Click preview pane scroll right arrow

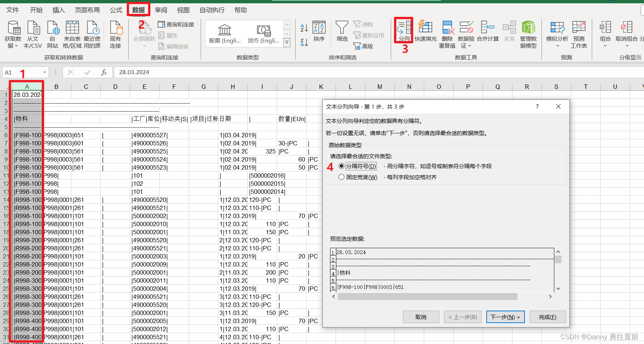coord(550,296)
